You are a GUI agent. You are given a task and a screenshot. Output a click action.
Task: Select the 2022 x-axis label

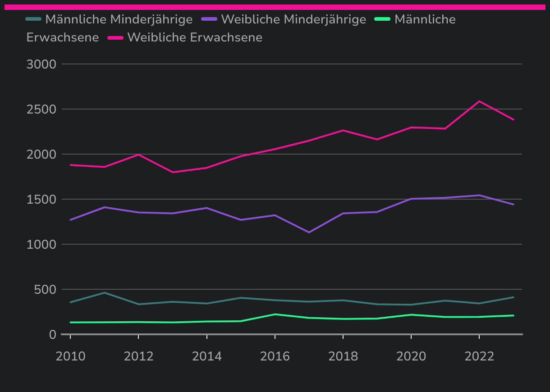479,356
